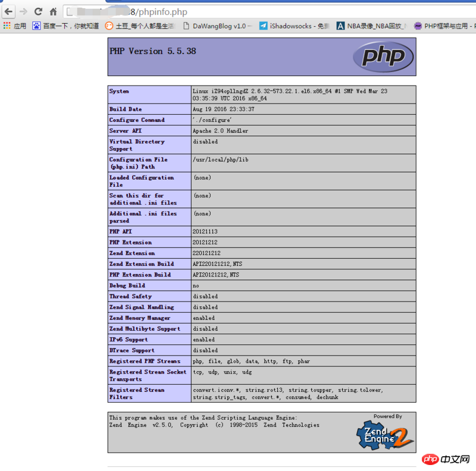Click the Thread Safety label
The height and width of the screenshot is (471, 476).
130,296
